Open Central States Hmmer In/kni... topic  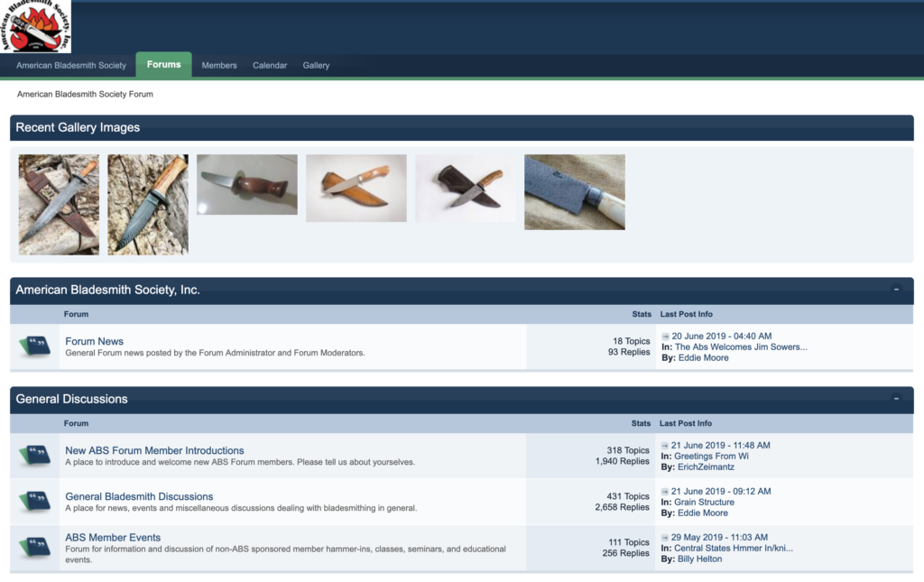[734, 548]
